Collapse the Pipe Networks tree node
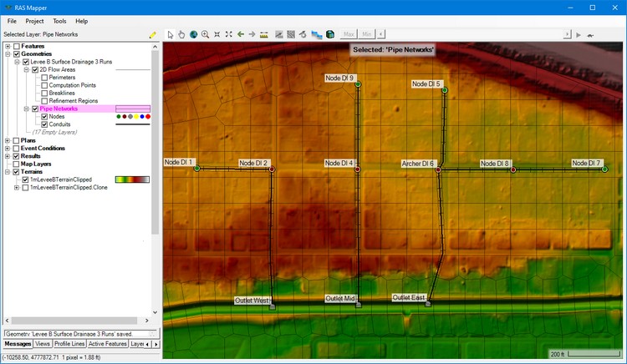Viewport: 627px width, 364px height. tap(25, 109)
